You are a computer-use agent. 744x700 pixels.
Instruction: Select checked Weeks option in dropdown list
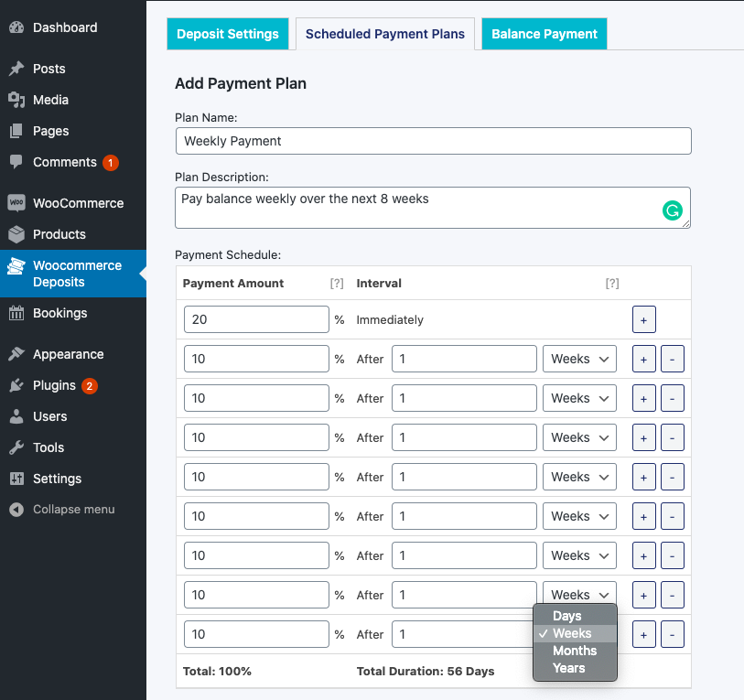(575, 633)
